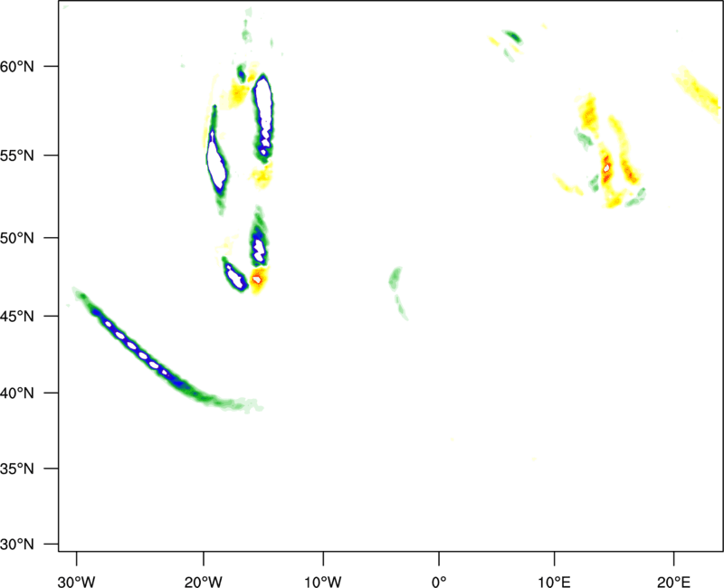Screen dimensions: 724x588
Task: Click the 20°E longitude label
Action: point(673,582)
